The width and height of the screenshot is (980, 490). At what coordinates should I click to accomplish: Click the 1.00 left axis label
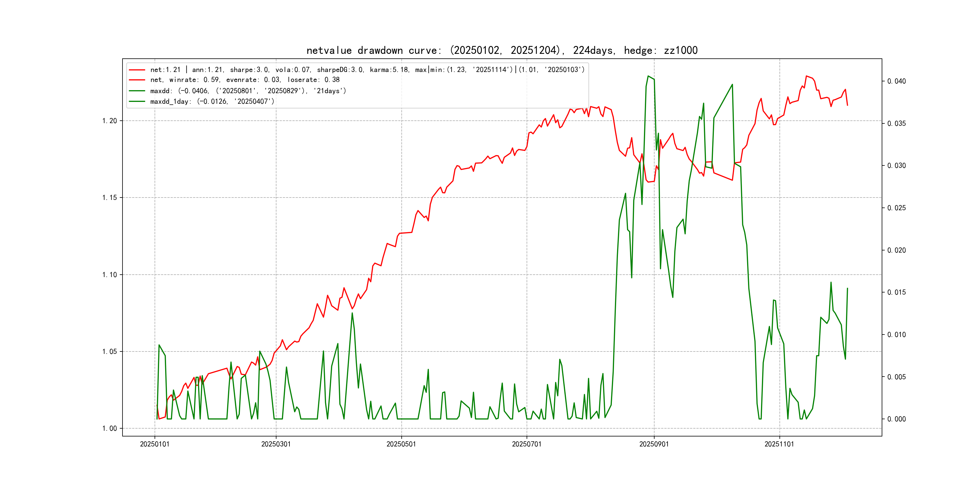click(109, 429)
